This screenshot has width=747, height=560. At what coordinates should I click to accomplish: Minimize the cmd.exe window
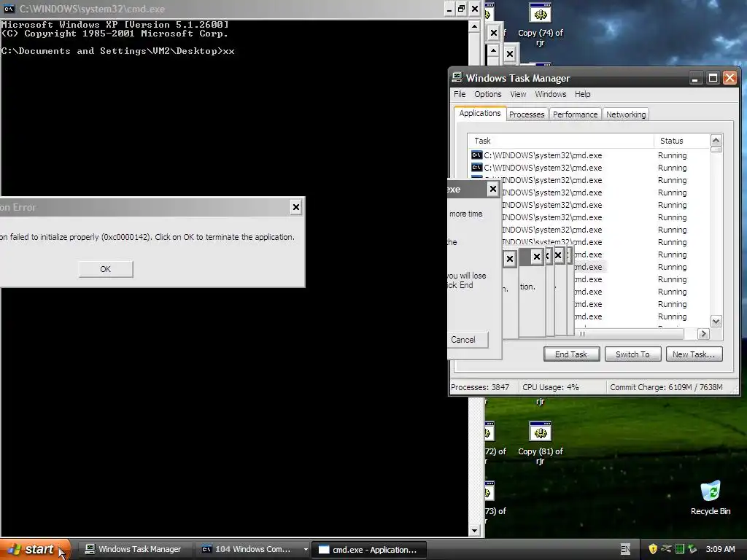tap(449, 9)
